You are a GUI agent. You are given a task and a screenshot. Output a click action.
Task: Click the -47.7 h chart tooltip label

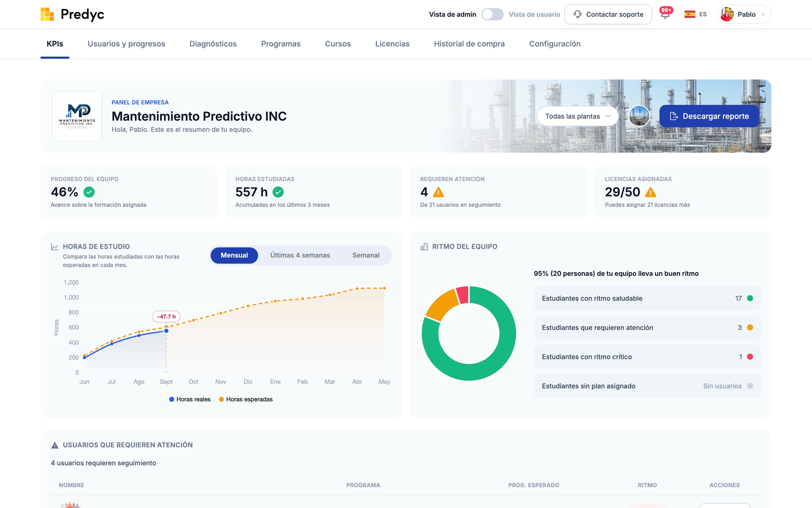click(166, 316)
